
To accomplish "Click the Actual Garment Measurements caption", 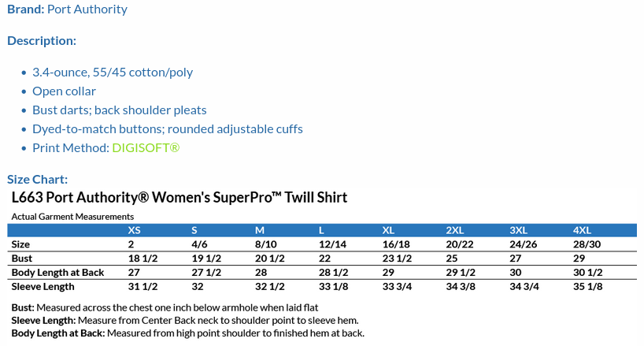I will click(x=72, y=216).
